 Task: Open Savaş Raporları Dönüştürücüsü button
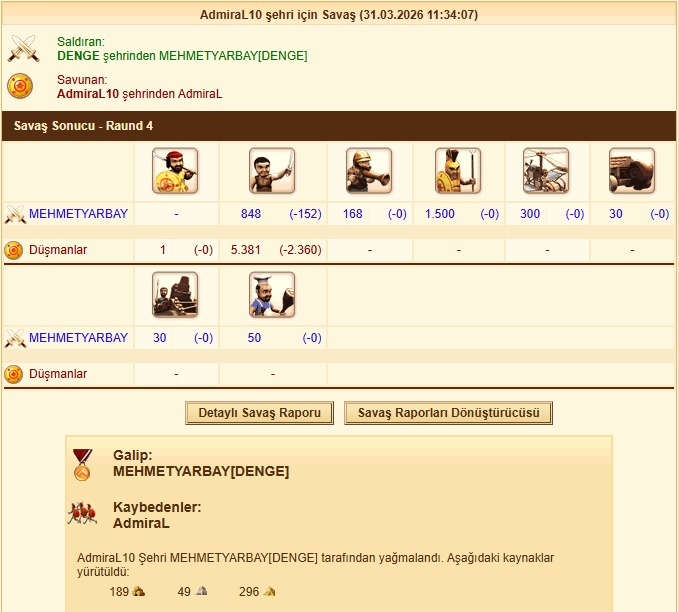448,413
